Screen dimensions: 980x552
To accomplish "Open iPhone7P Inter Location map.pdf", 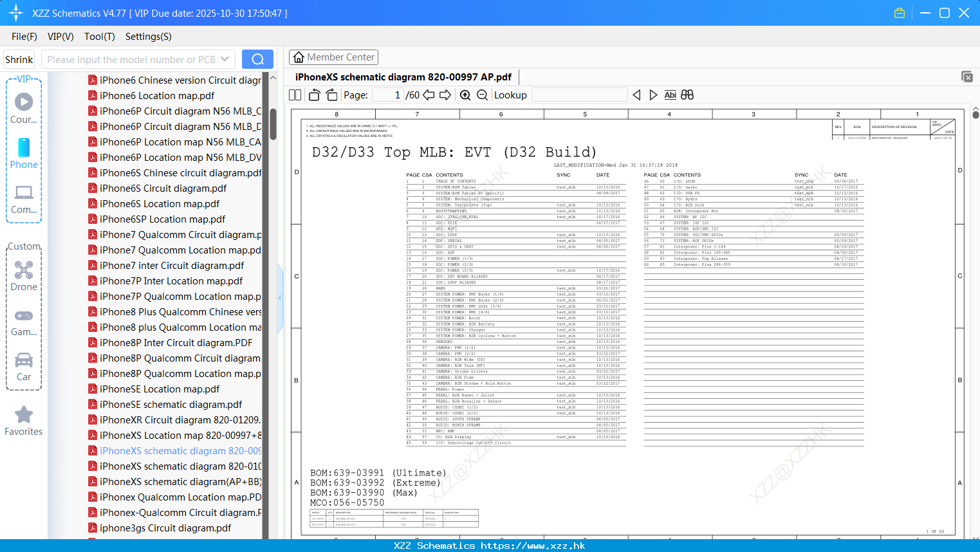I will pos(171,281).
